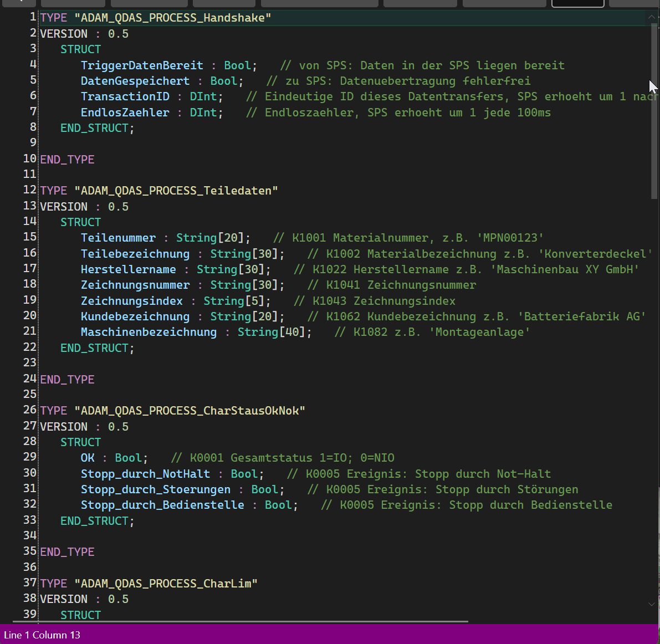Click the STRUCT keyword on line 28

point(80,442)
